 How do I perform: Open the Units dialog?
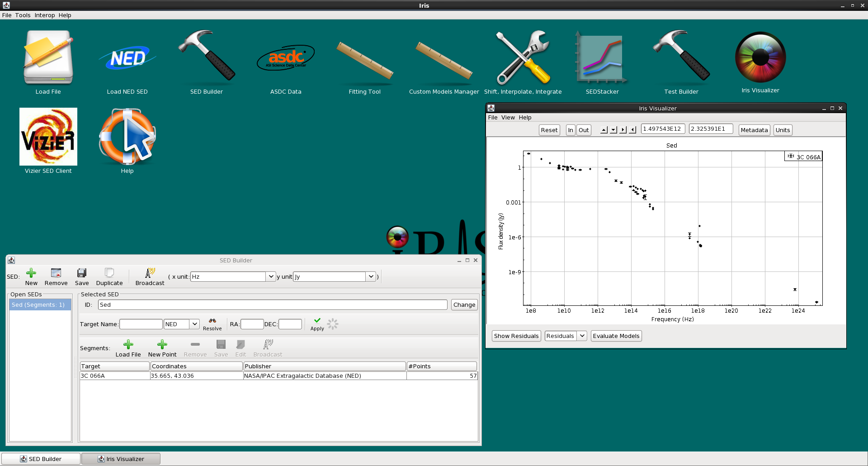point(783,130)
